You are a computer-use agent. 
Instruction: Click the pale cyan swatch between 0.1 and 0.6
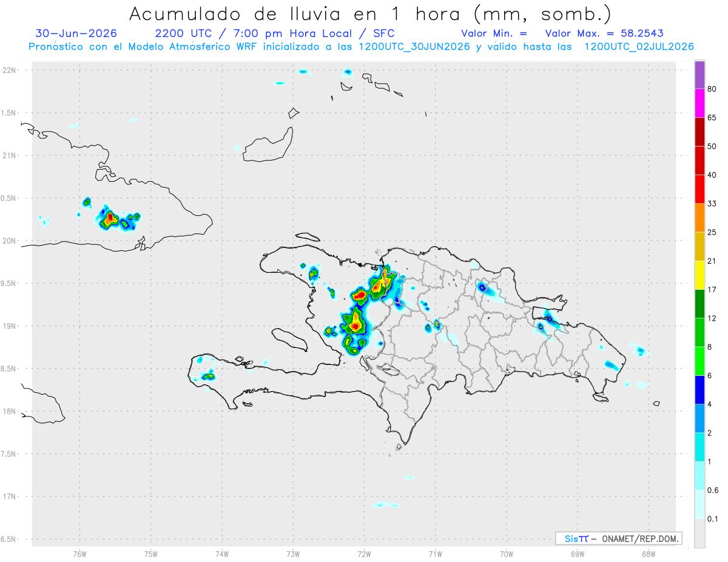pyautogui.click(x=699, y=504)
